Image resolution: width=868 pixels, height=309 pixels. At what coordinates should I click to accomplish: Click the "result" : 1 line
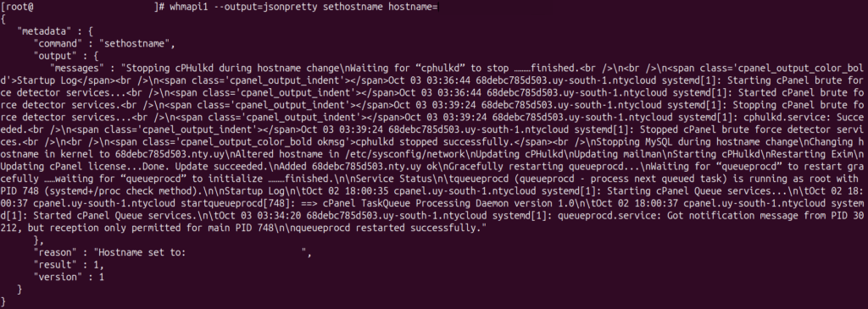[x=69, y=265]
